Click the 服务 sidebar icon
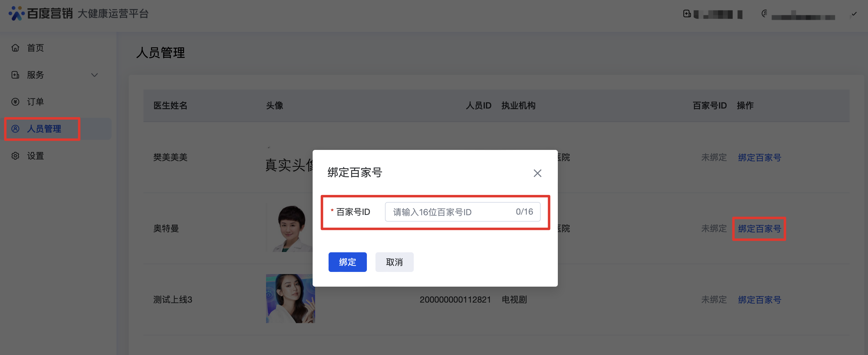 (x=16, y=75)
